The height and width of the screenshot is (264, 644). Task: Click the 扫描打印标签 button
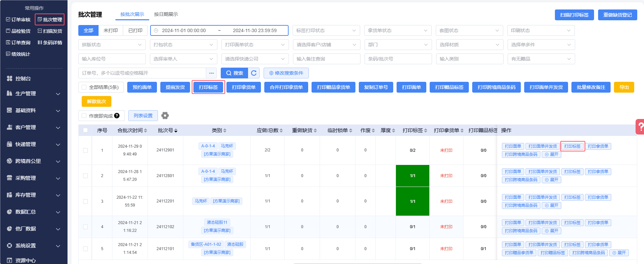click(574, 15)
